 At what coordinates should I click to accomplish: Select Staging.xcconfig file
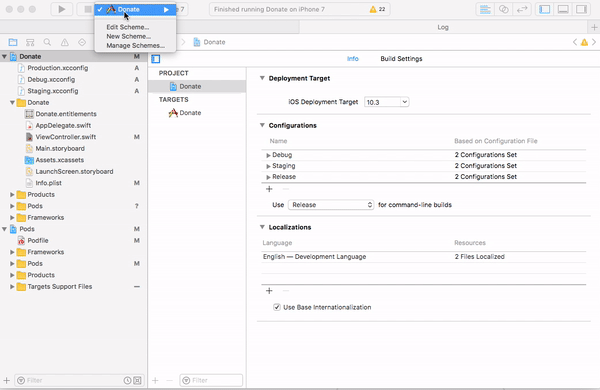[x=53, y=91]
